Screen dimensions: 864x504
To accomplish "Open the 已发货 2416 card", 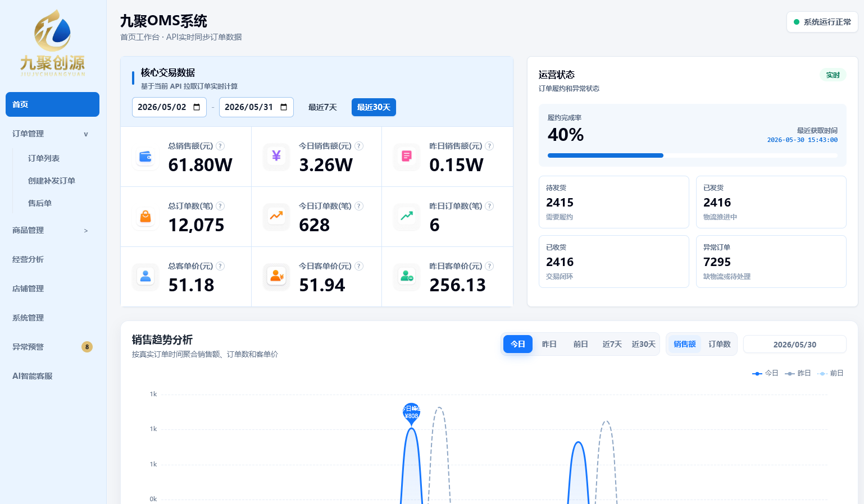I will tap(771, 202).
